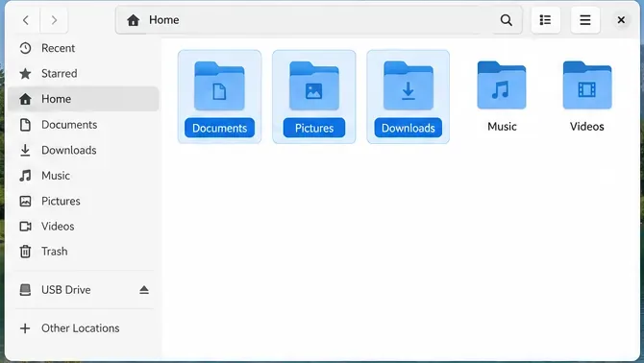This screenshot has width=644, height=363.
Task: Go back with the left arrow button
Action: pos(26,20)
